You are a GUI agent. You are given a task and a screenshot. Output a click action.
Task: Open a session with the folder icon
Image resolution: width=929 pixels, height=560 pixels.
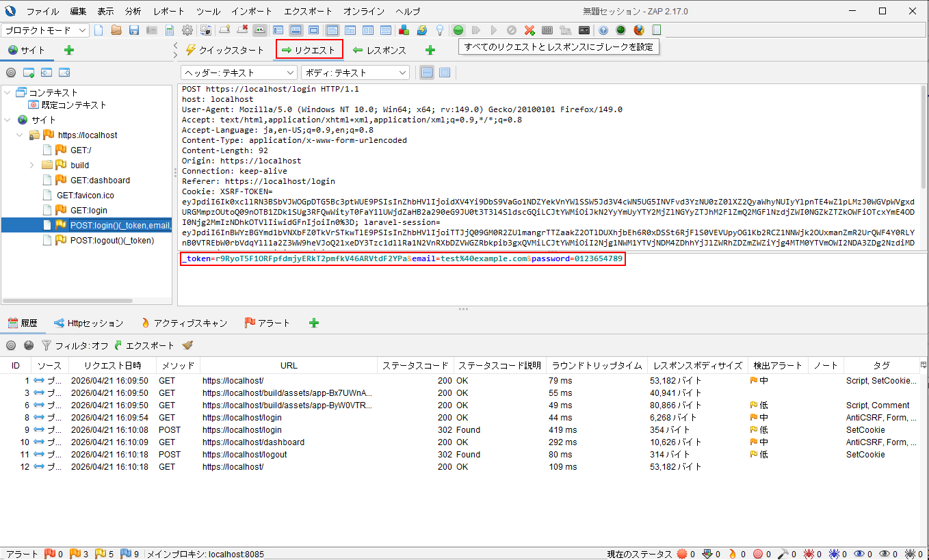pyautogui.click(x=116, y=30)
